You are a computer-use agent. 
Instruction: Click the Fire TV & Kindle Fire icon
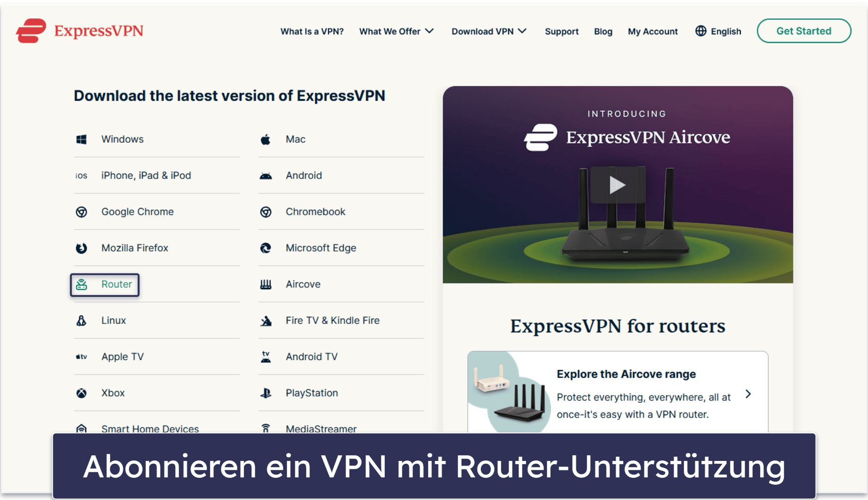coord(266,321)
